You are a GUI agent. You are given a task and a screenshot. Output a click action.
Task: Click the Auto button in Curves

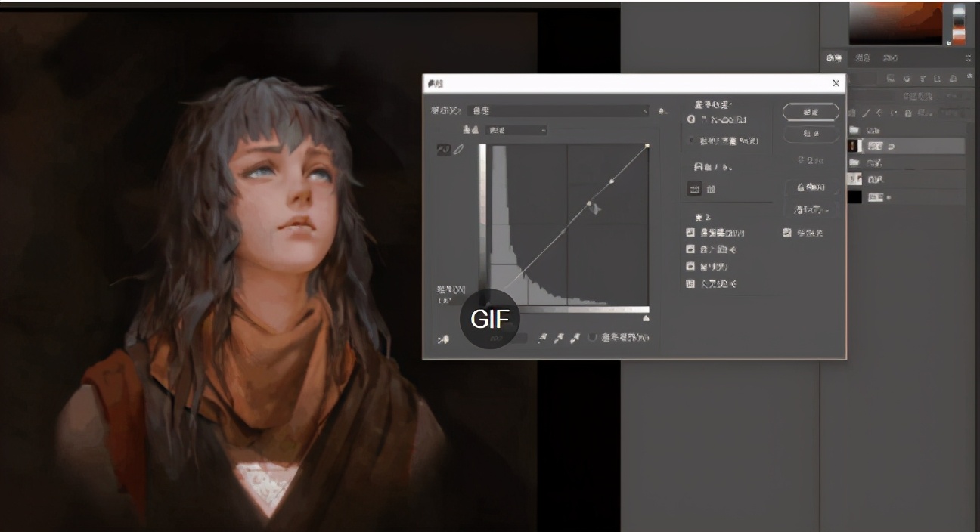coord(811,187)
